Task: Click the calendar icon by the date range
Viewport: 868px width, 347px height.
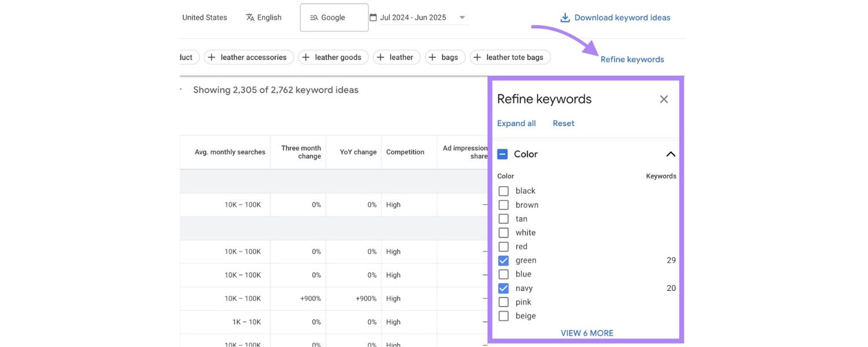Action: (373, 17)
